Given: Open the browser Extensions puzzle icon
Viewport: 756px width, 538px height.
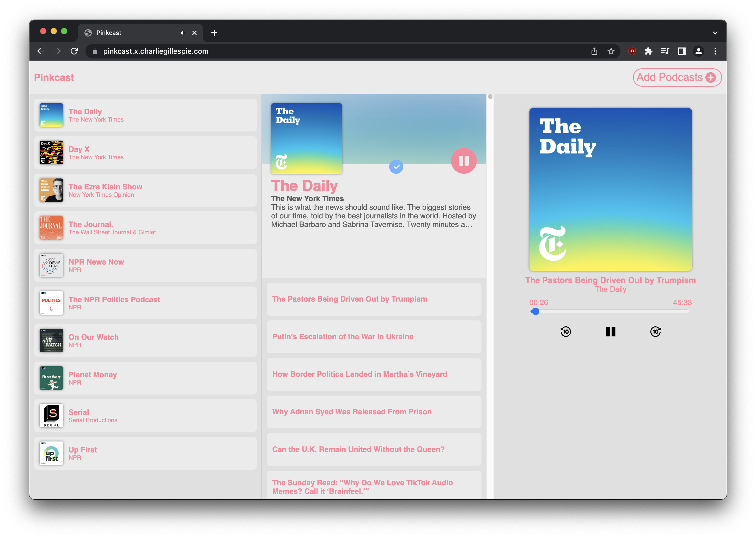Looking at the screenshot, I should 648,51.
